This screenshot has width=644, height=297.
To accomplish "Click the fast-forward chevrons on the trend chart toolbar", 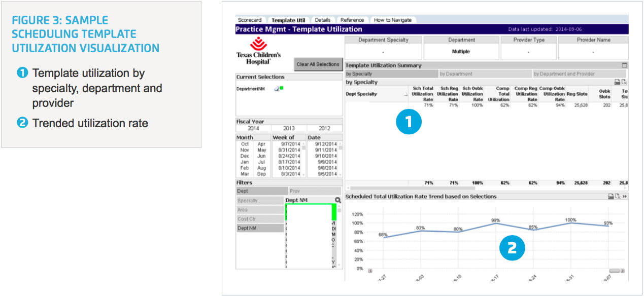I will [626, 196].
